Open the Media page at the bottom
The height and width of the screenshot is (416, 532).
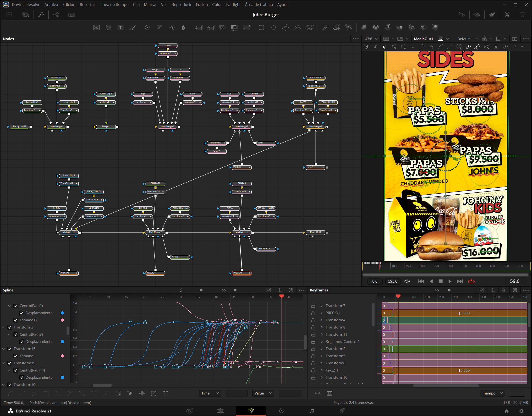pos(190,411)
